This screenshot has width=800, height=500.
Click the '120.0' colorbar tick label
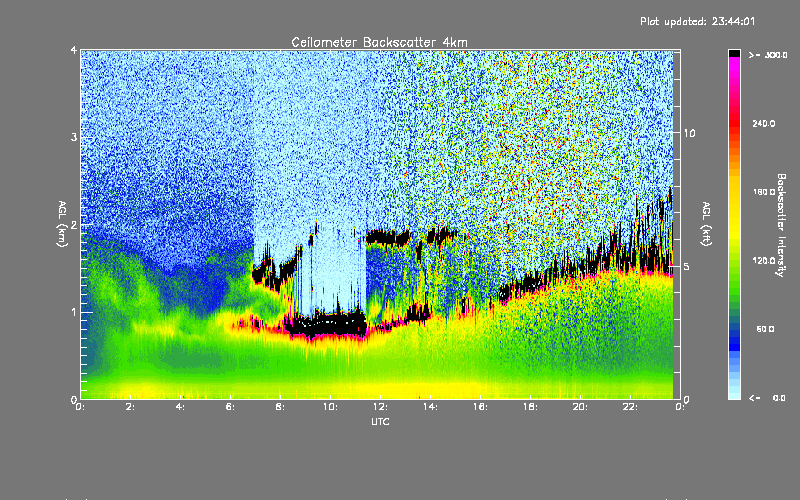point(764,260)
